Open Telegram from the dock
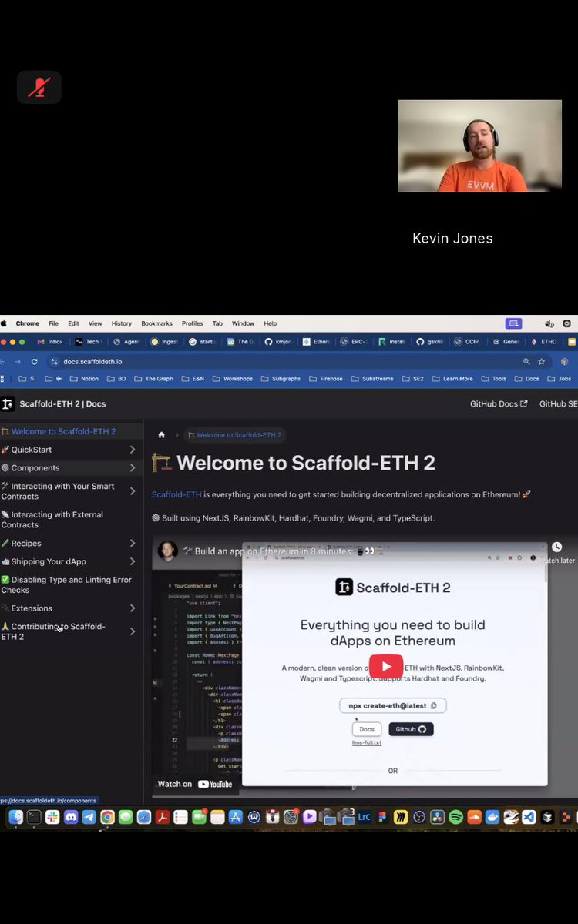The height and width of the screenshot is (924, 578). pos(89,818)
